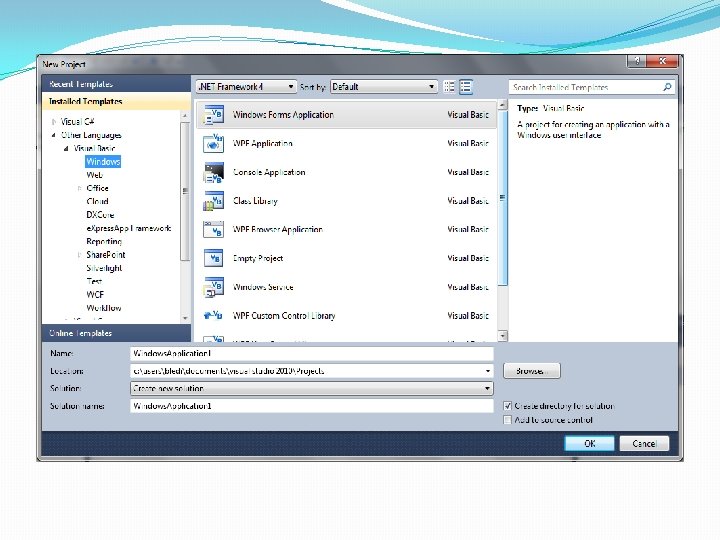This screenshot has height=540, width=720.
Task: Switch to medium icons list view
Action: (466, 87)
